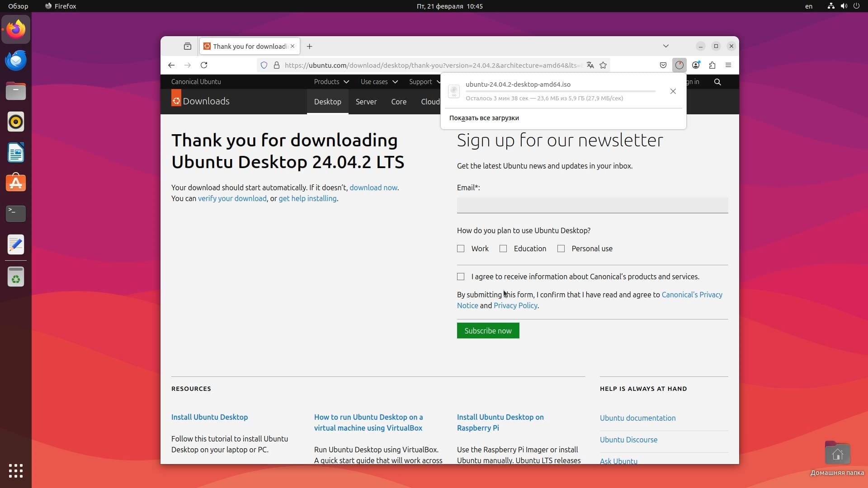Viewport: 868px width, 488px height.
Task: Click the URL address bar
Action: click(432, 65)
